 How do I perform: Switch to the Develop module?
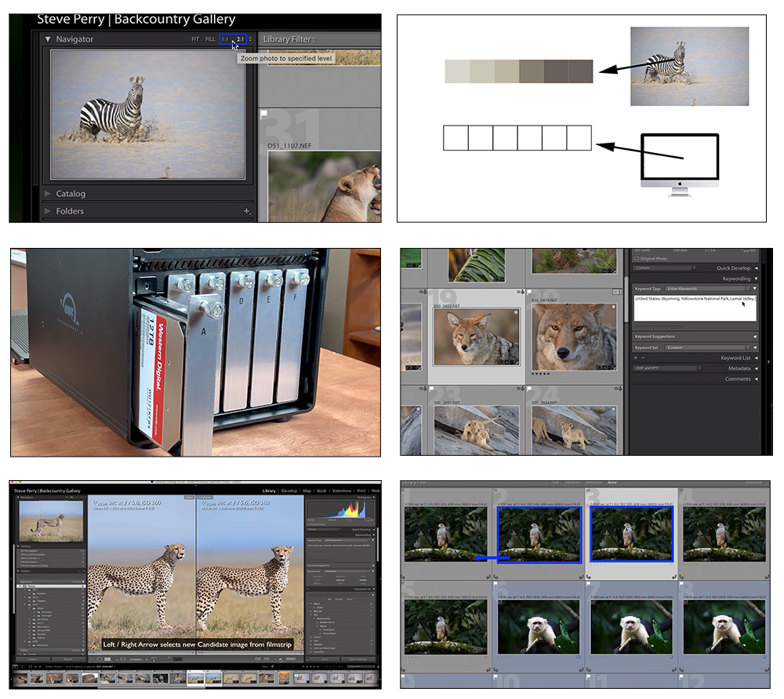tap(289, 491)
